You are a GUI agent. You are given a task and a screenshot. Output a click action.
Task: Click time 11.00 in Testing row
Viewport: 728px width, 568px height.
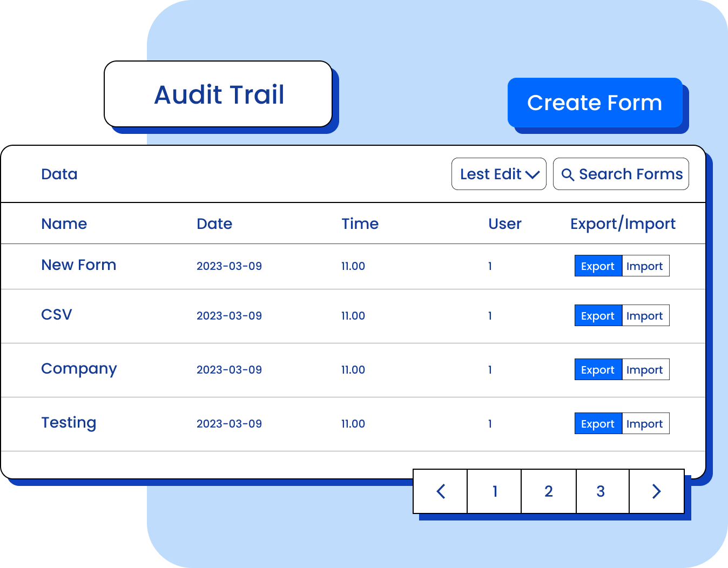[x=353, y=424]
